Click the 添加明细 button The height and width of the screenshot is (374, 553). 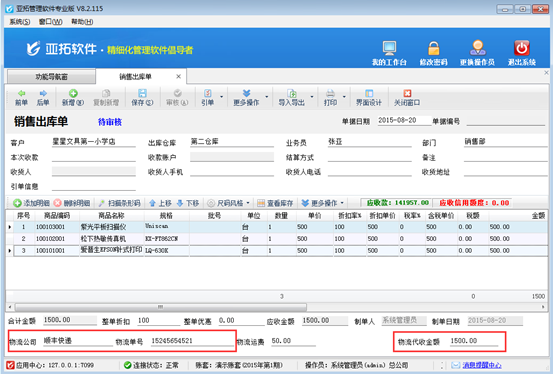pyautogui.click(x=31, y=203)
